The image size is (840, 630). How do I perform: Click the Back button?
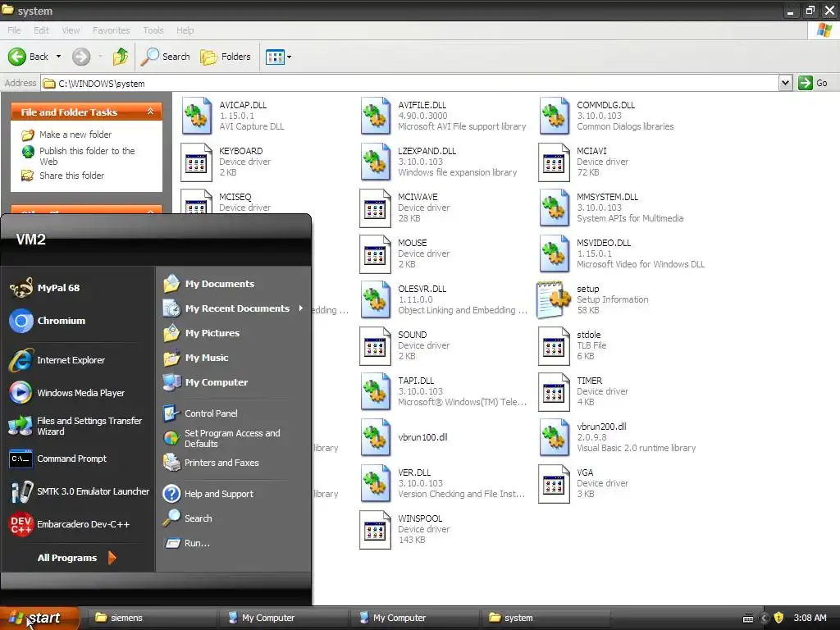29,57
